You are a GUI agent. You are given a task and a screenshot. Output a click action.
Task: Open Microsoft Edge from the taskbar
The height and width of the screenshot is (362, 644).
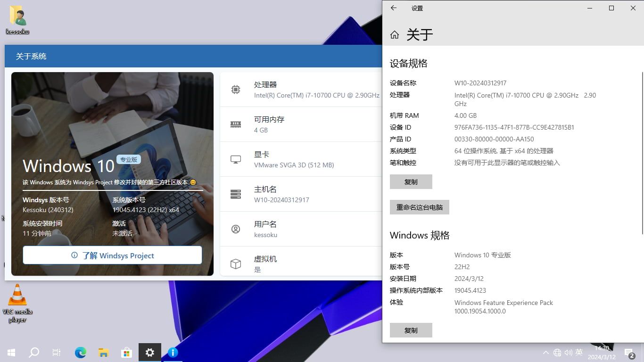pos(81,352)
